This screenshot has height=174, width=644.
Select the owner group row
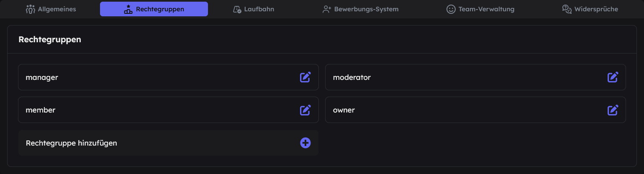click(475, 110)
